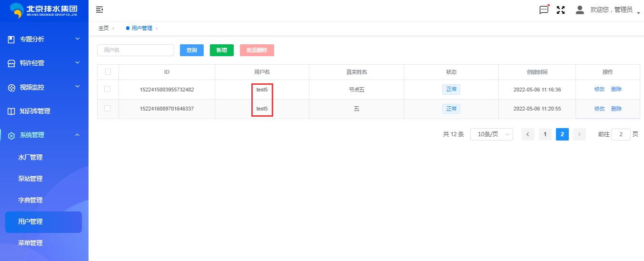Toggle fullscreen mode icon
The image size is (644, 261).
pos(561,10)
